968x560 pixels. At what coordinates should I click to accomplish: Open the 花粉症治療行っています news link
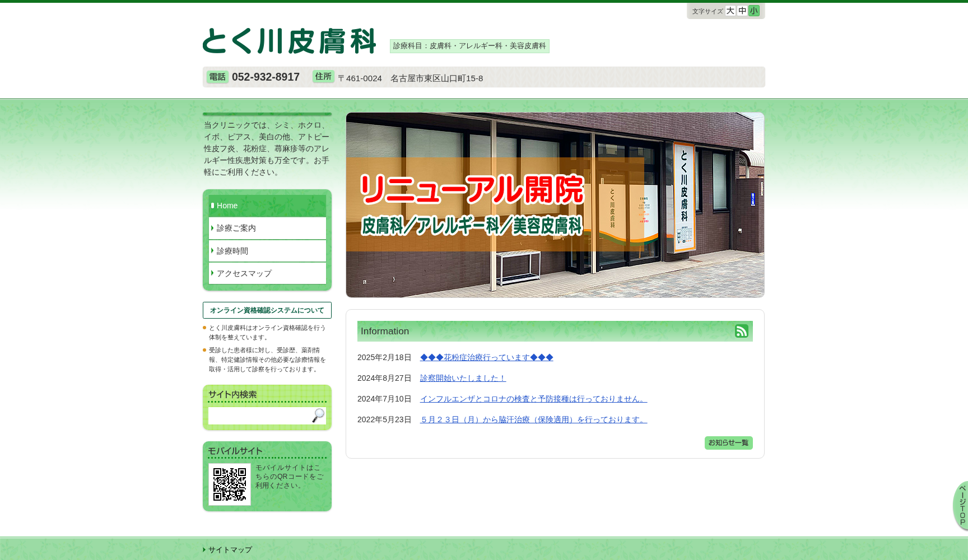pos(486,357)
